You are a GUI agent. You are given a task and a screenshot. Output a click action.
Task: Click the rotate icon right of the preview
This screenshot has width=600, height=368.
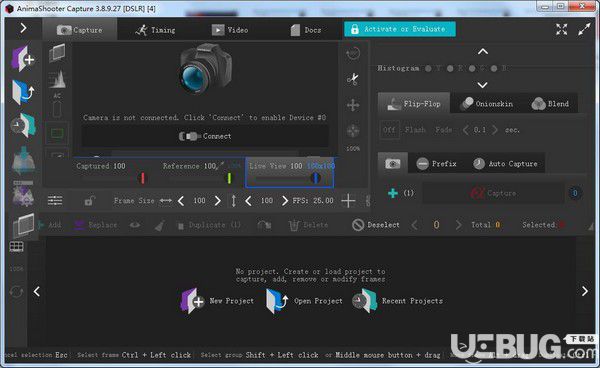pyautogui.click(x=353, y=53)
